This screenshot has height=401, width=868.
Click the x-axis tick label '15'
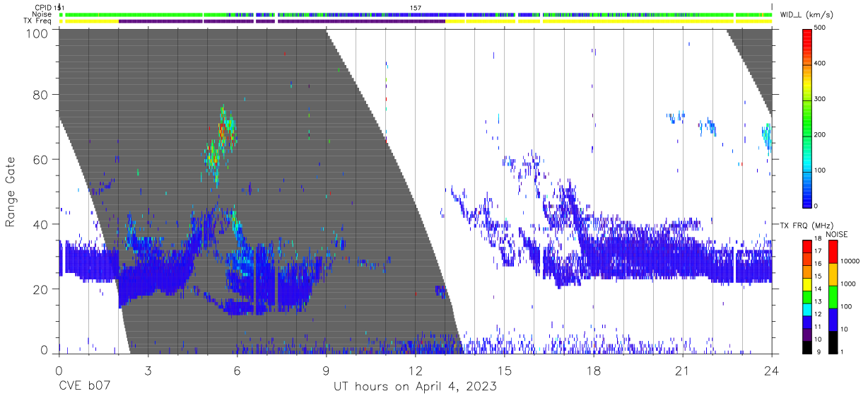point(504,371)
